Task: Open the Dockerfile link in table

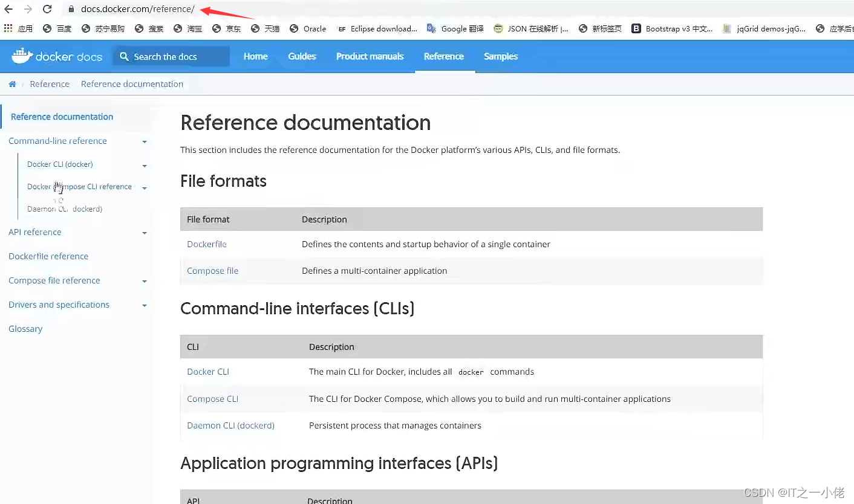Action: coord(207,244)
